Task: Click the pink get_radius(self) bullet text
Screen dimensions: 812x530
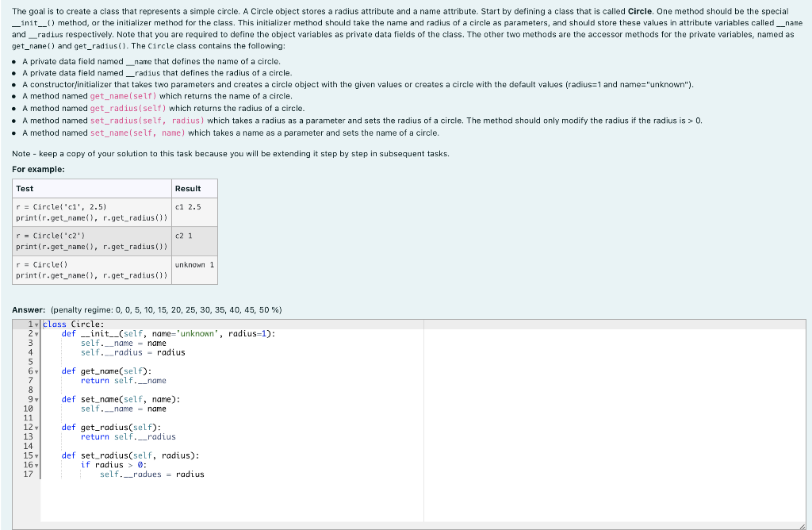Action: pos(128,108)
